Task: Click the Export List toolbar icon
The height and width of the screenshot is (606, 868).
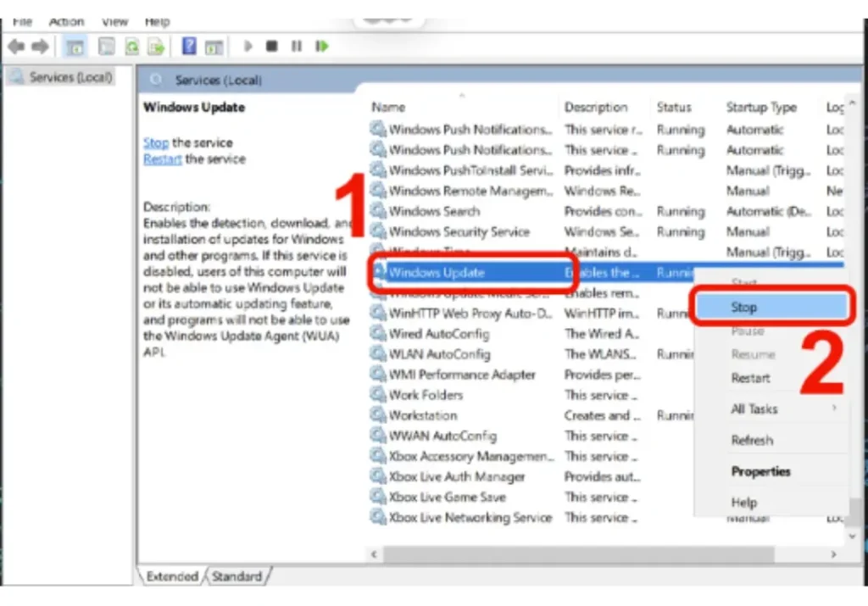Action: (156, 47)
